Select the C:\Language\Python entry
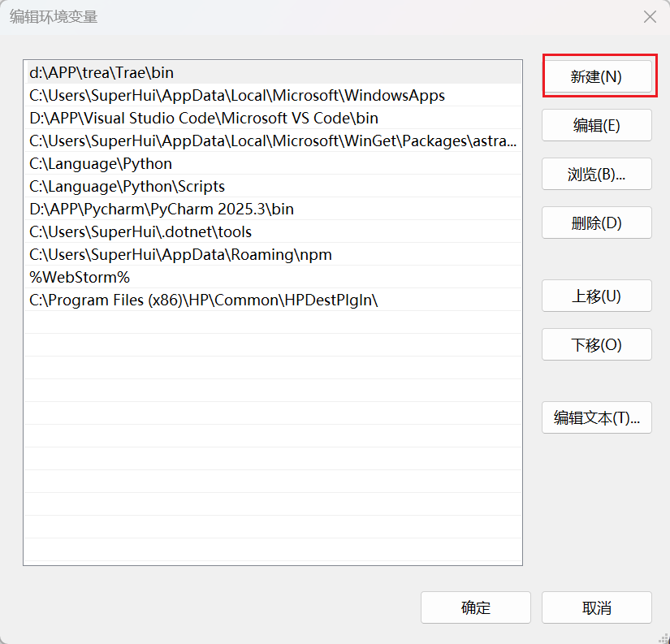 (273, 163)
